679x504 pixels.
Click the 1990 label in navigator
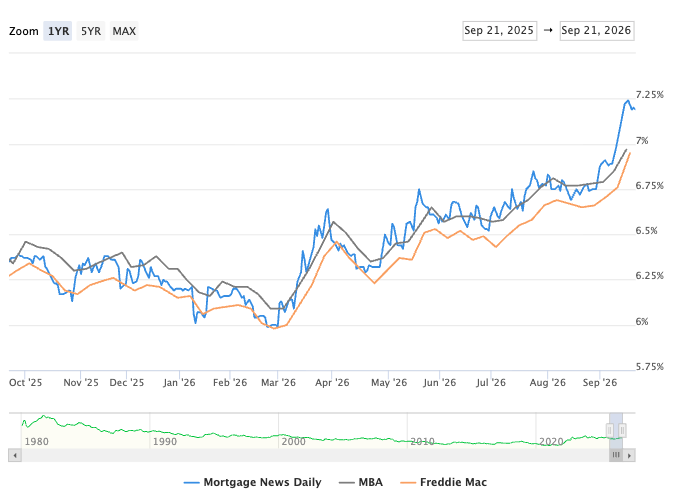click(165, 442)
